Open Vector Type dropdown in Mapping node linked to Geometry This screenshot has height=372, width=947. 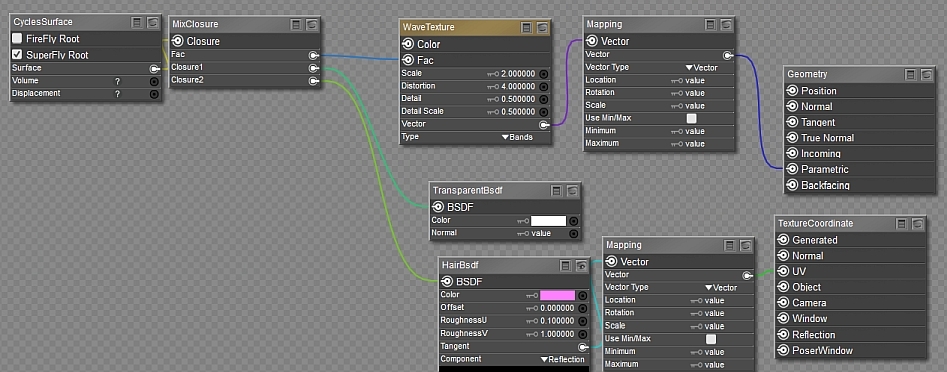tap(701, 68)
